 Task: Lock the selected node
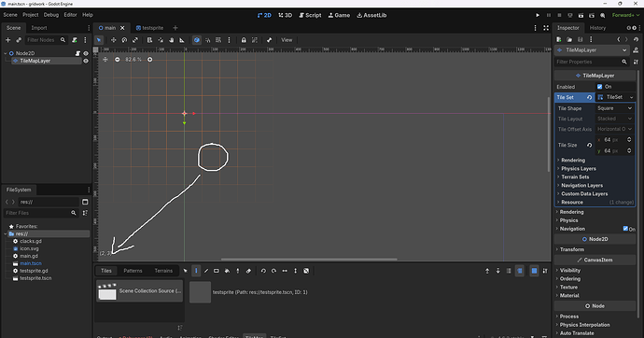[244, 40]
